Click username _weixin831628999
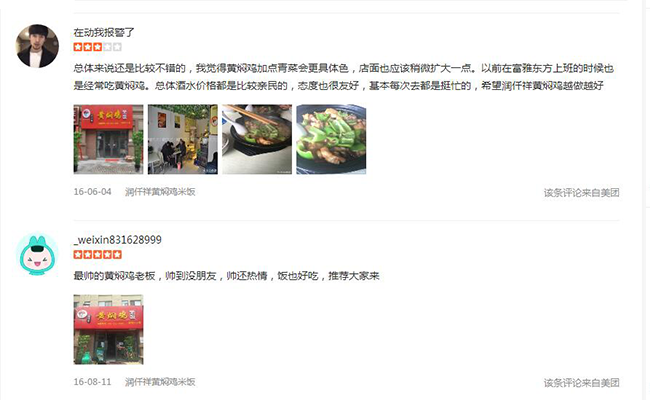The height and width of the screenshot is (400, 650). [118, 240]
